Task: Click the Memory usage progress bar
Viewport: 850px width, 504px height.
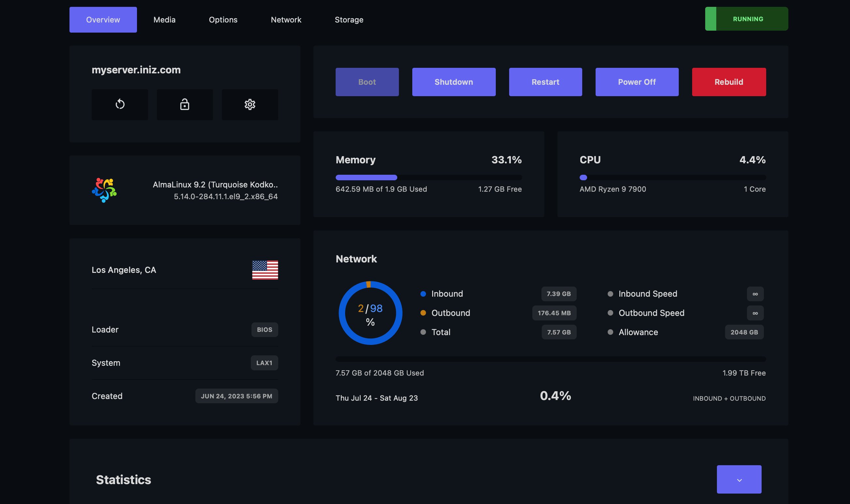Action: [x=428, y=177]
